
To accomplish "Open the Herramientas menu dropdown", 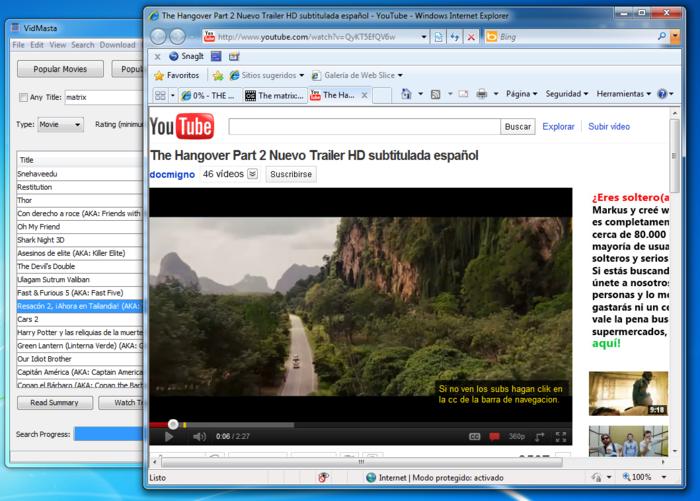I will (624, 94).
